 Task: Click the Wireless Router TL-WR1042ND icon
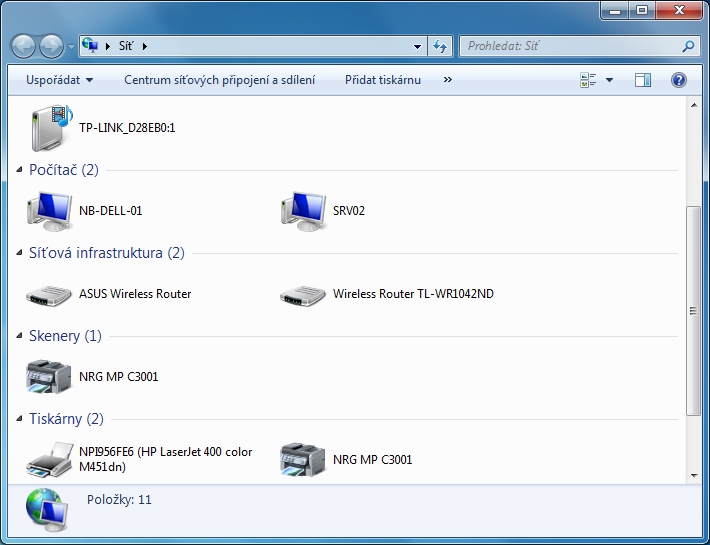tap(300, 294)
